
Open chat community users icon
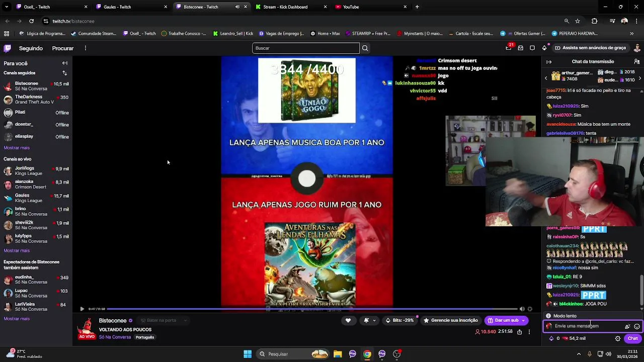pos(637,62)
